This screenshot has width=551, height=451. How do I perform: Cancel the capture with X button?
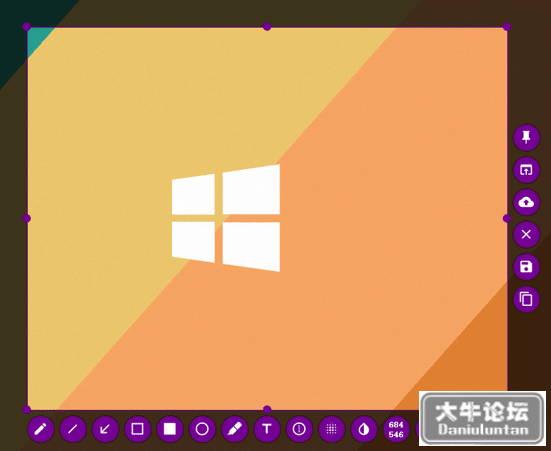(526, 234)
